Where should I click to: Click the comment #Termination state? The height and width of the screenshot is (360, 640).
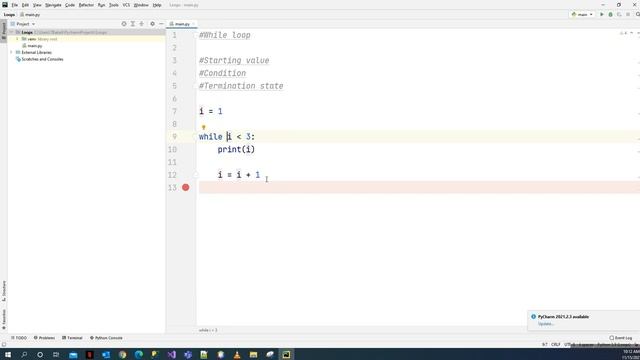click(241, 86)
